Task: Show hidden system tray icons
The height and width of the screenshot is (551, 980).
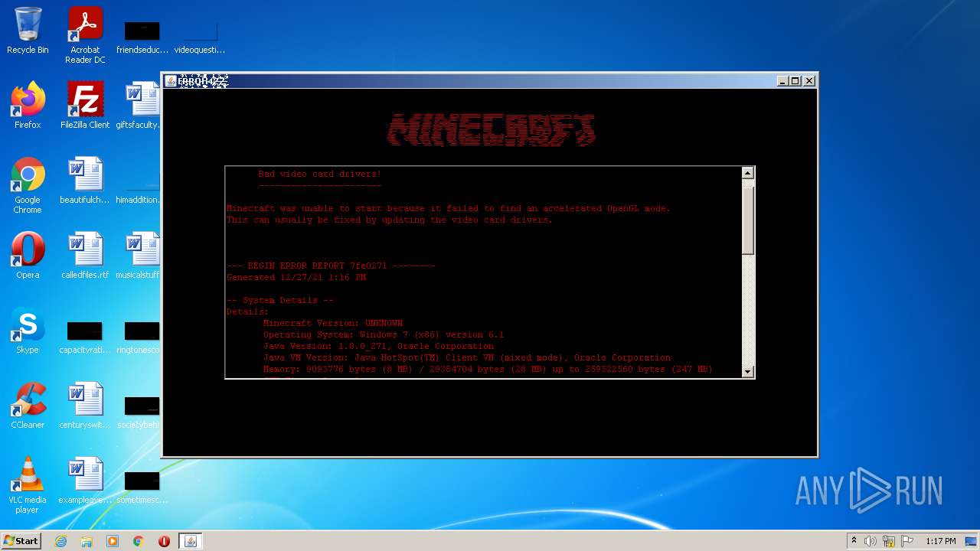Action: (x=854, y=541)
